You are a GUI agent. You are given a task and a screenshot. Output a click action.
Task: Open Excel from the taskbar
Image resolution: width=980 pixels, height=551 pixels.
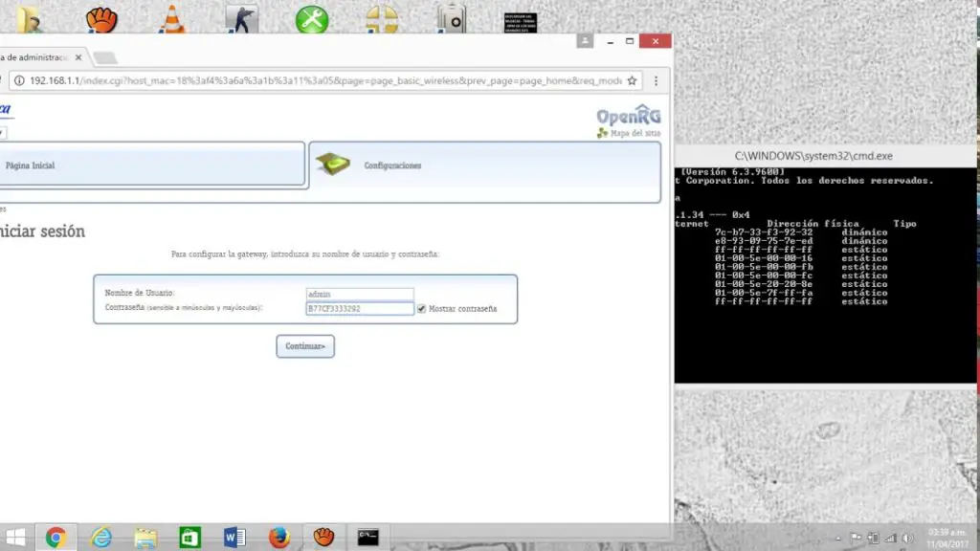189,538
